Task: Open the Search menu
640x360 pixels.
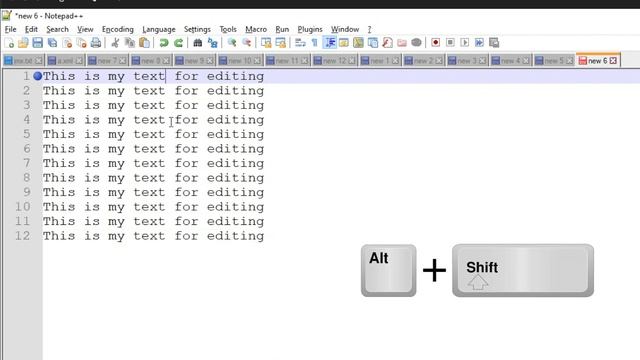Action: pos(57,29)
